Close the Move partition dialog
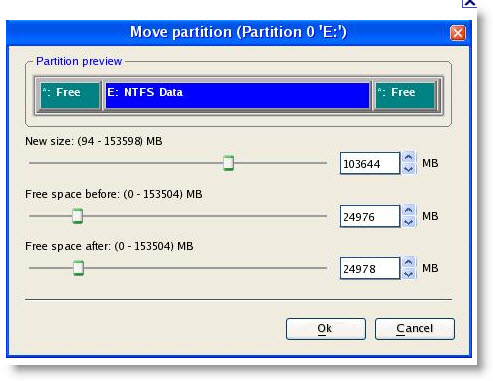Viewport: 493px width, 381px height. click(457, 33)
